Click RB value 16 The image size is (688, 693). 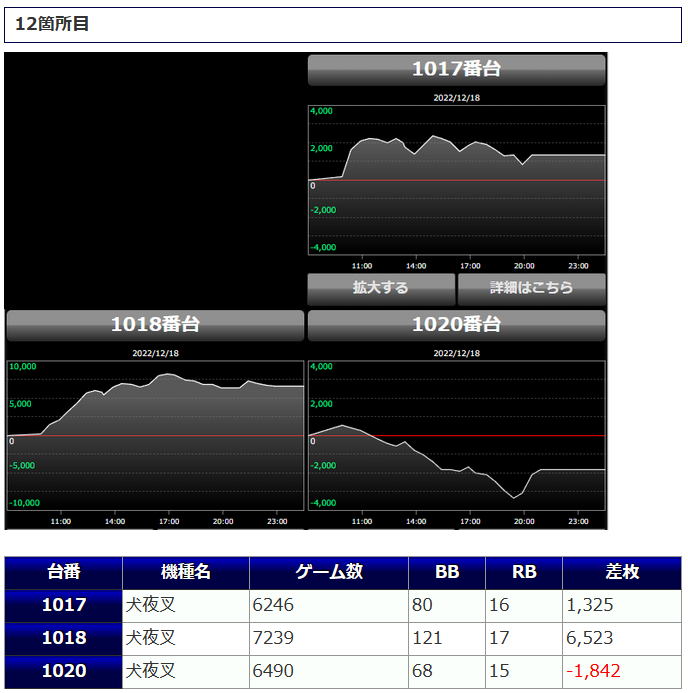tap(499, 605)
